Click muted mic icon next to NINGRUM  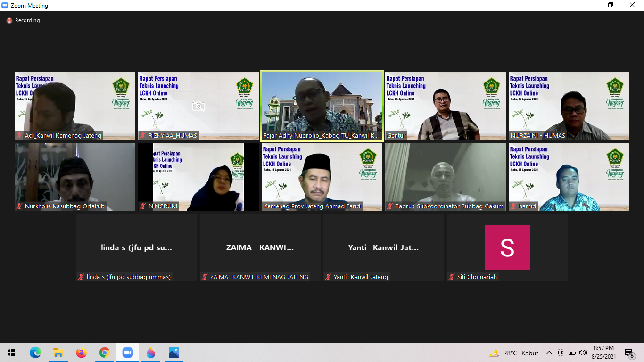click(x=143, y=206)
